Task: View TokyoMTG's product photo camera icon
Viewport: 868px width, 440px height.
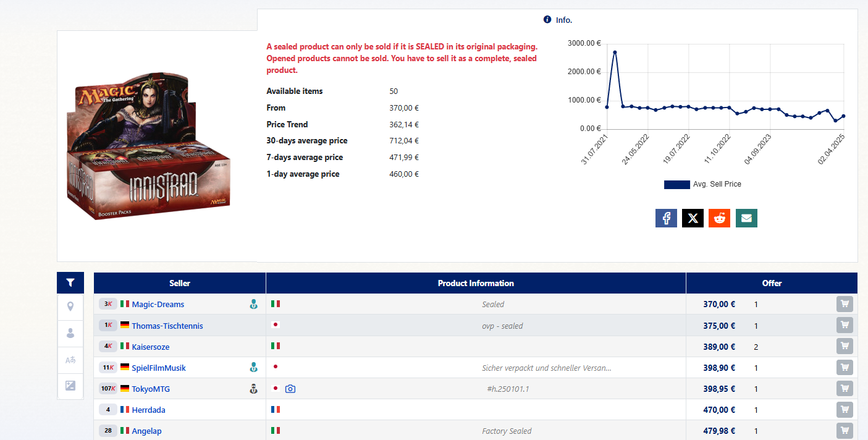Action: (x=290, y=389)
